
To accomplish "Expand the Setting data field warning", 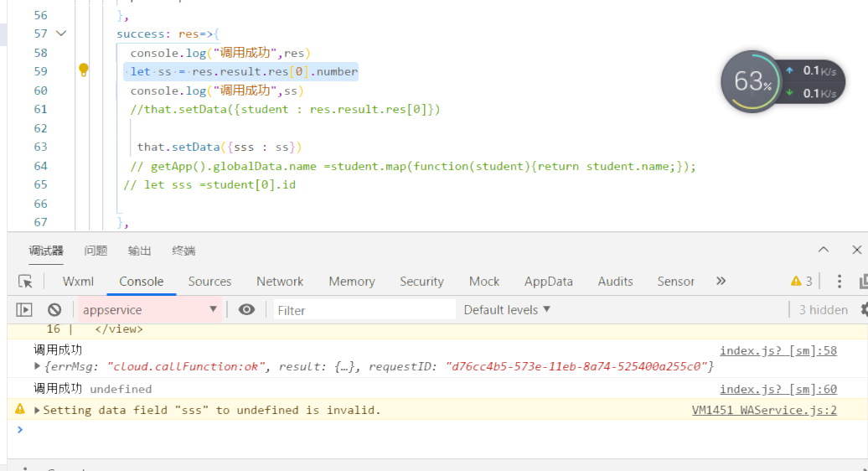I will point(37,410).
